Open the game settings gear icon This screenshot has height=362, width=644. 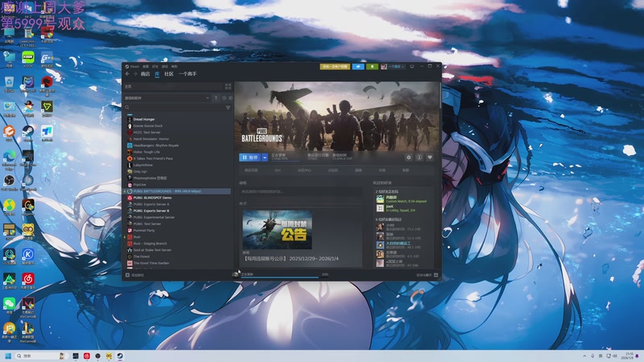(x=409, y=157)
